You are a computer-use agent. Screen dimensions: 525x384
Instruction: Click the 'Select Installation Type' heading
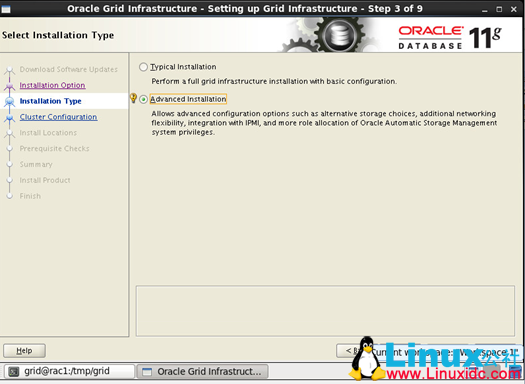58,35
